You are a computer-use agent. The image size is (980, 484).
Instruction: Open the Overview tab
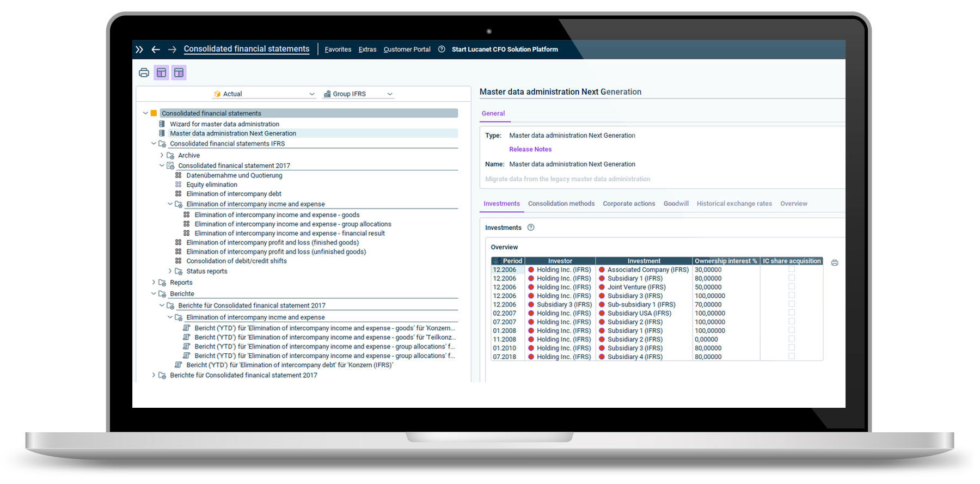tap(794, 204)
